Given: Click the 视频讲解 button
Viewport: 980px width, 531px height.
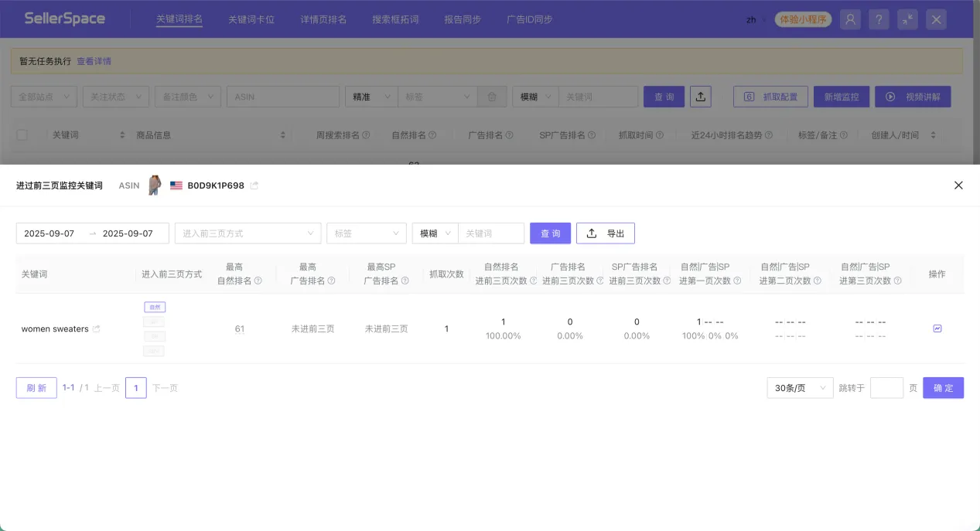Looking at the screenshot, I should 913,97.
